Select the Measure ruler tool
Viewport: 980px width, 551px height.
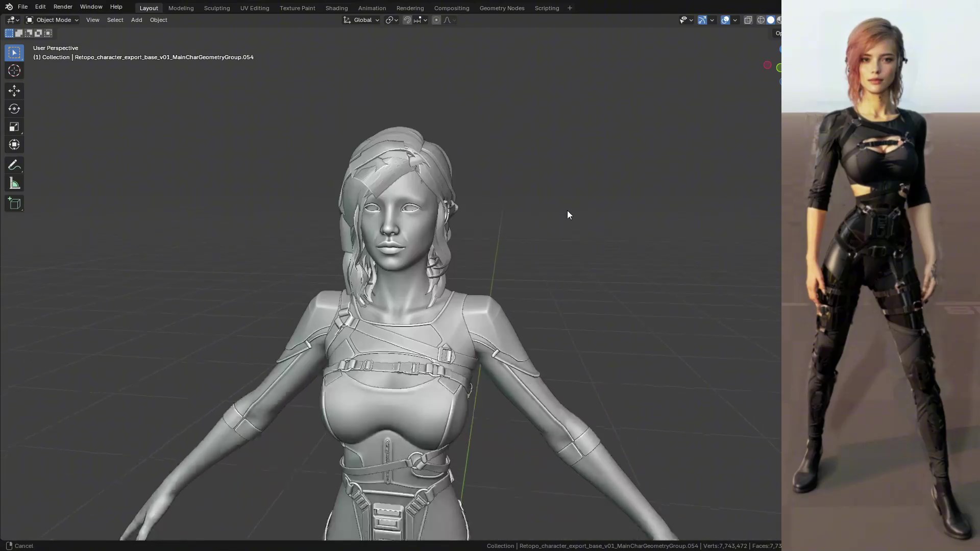pos(14,184)
